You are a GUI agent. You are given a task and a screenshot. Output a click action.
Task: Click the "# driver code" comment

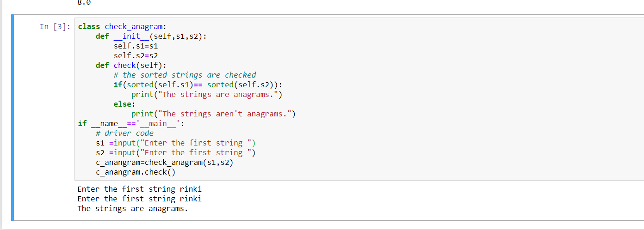point(124,133)
